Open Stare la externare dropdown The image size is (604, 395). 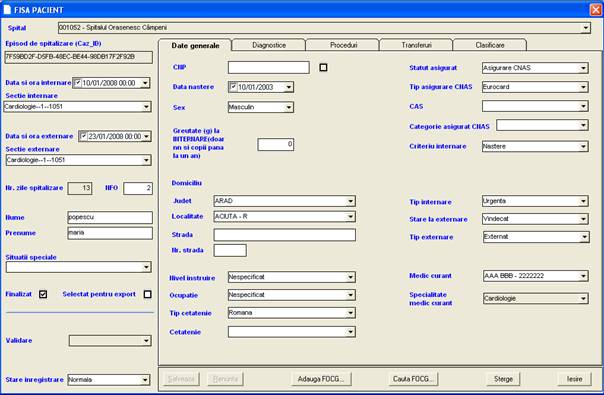[583, 219]
